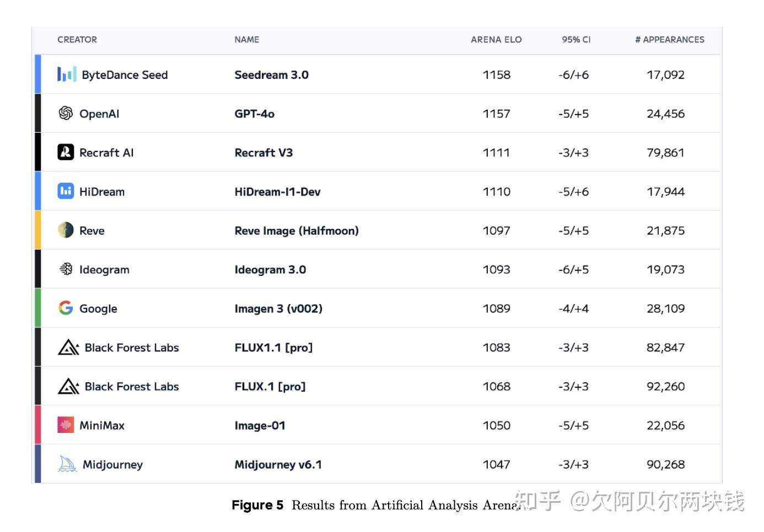Screen dimensions: 764x532
Task: Click the Imagen 3 (v002) model name
Action: tap(278, 309)
